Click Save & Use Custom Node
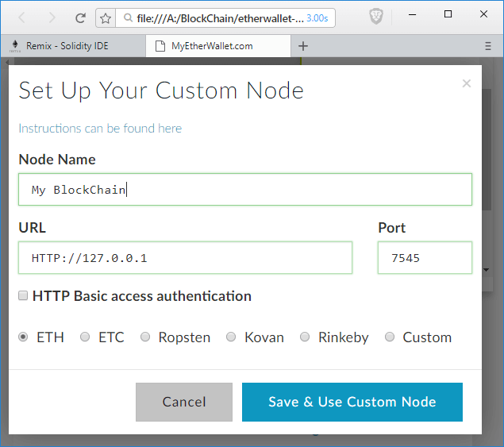 click(352, 402)
